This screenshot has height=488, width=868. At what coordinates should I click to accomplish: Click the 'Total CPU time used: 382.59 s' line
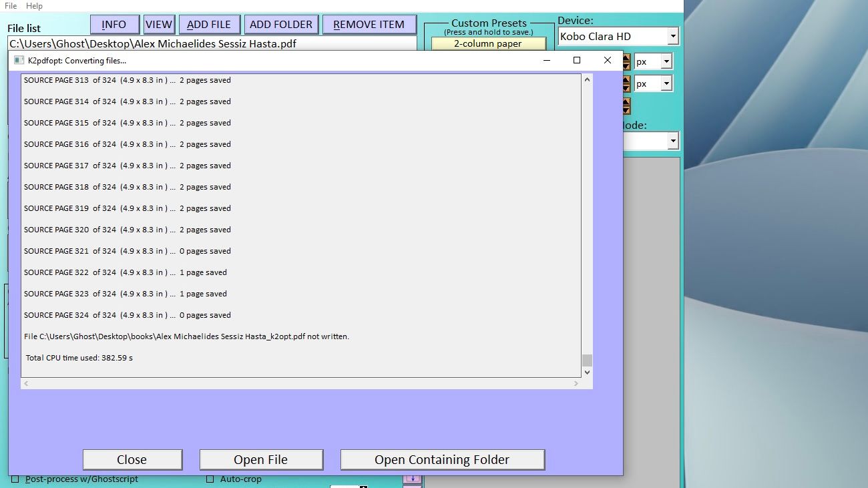79,358
